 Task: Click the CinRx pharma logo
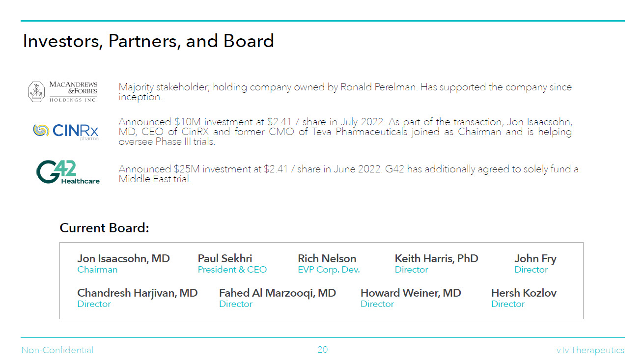[66, 131]
